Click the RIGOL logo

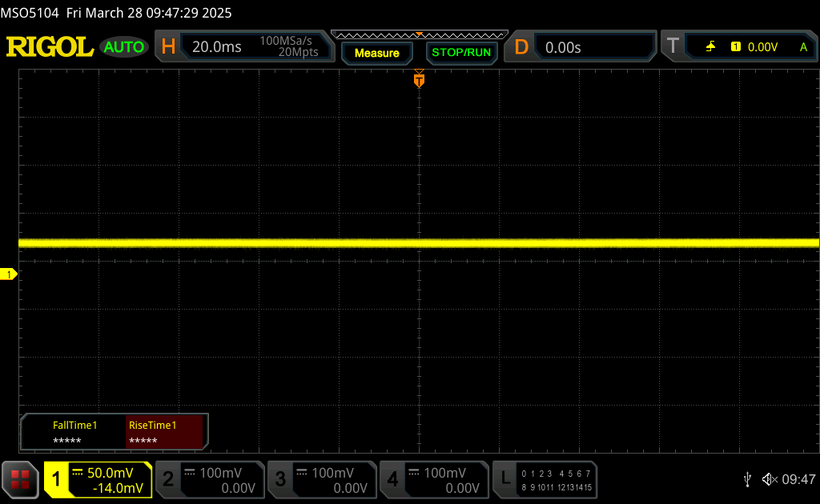(x=50, y=47)
